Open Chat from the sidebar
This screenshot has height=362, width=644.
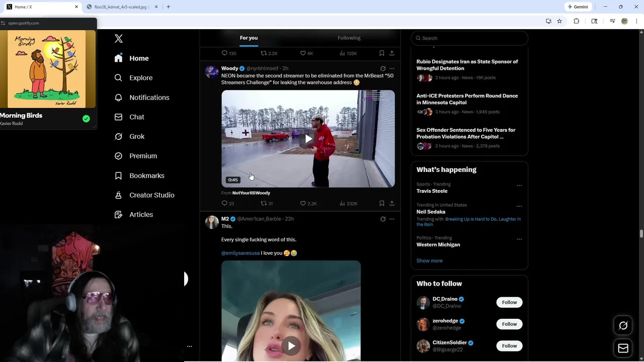[x=129, y=117]
